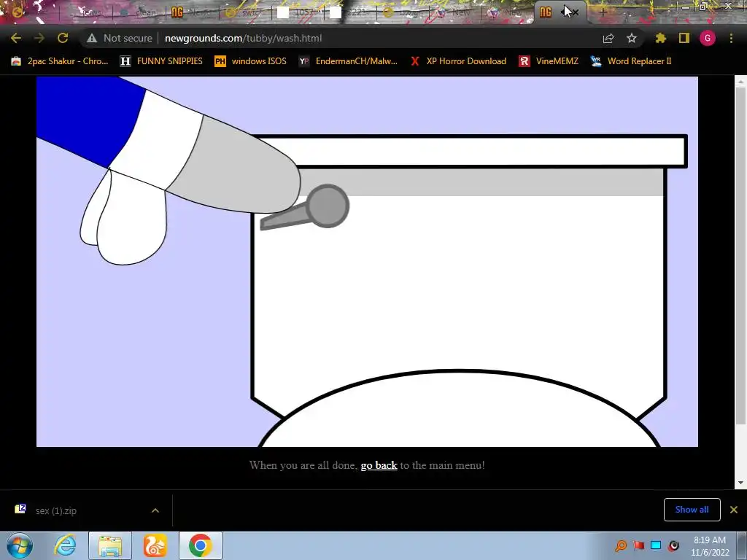Go back to the previous page
This screenshot has width=747, height=560.
(x=16, y=38)
